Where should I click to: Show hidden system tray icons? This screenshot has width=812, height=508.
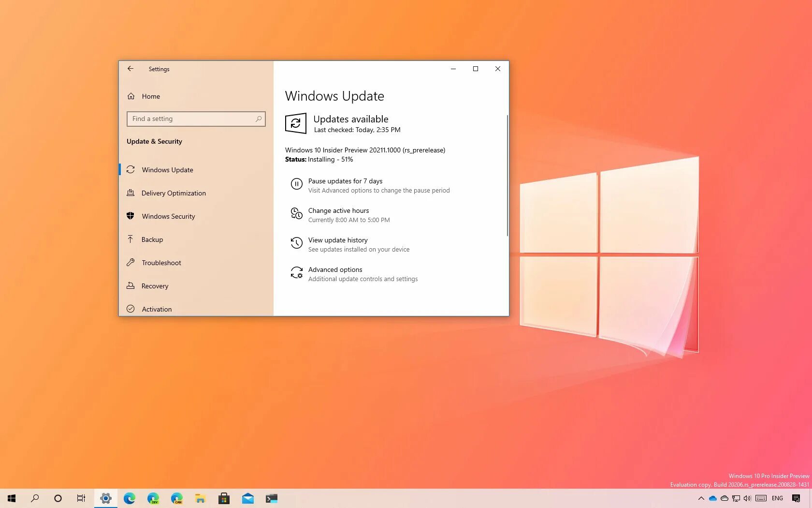pos(701,498)
